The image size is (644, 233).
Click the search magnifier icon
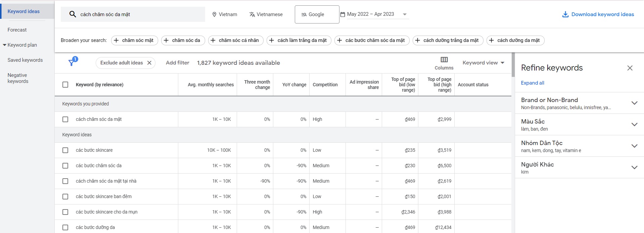tap(73, 14)
